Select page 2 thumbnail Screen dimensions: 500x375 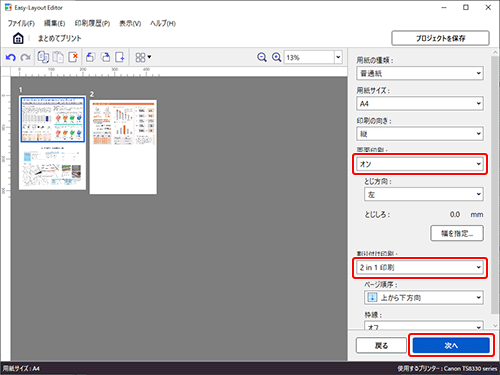tap(123, 147)
